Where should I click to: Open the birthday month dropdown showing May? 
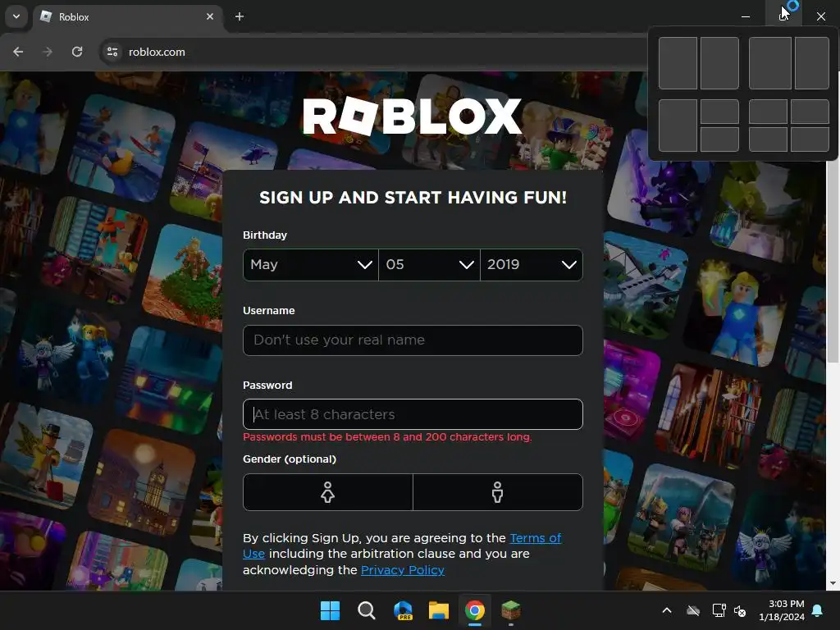(x=311, y=265)
